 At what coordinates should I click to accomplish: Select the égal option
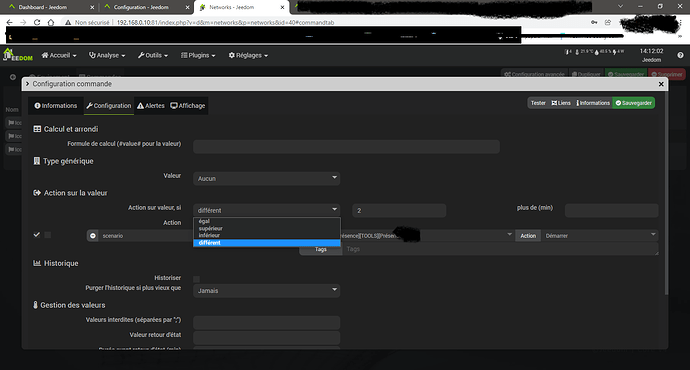(x=267, y=221)
